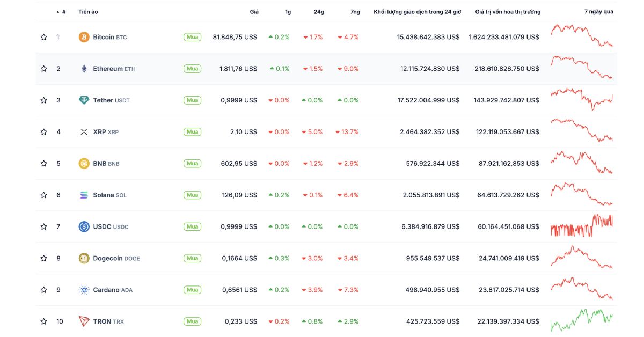This screenshot has height=337, width=644.
Task: Open the Tether 7-day sparkline chart
Action: pyautogui.click(x=581, y=99)
